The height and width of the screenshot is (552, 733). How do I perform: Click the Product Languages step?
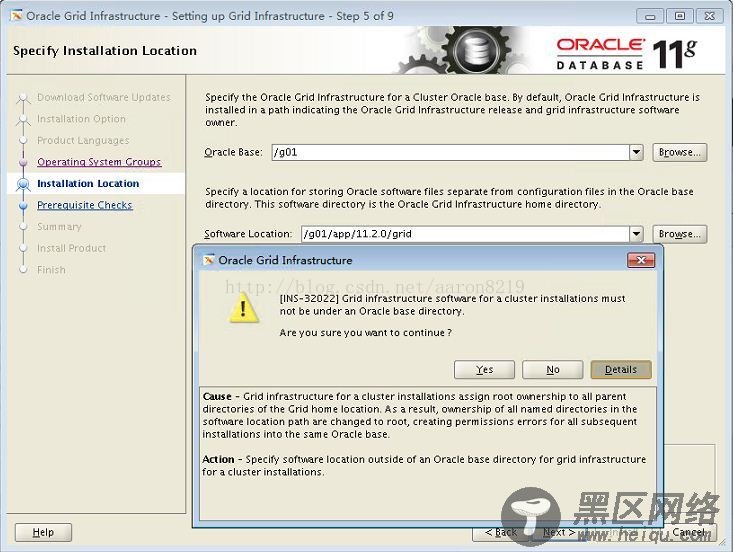point(83,140)
